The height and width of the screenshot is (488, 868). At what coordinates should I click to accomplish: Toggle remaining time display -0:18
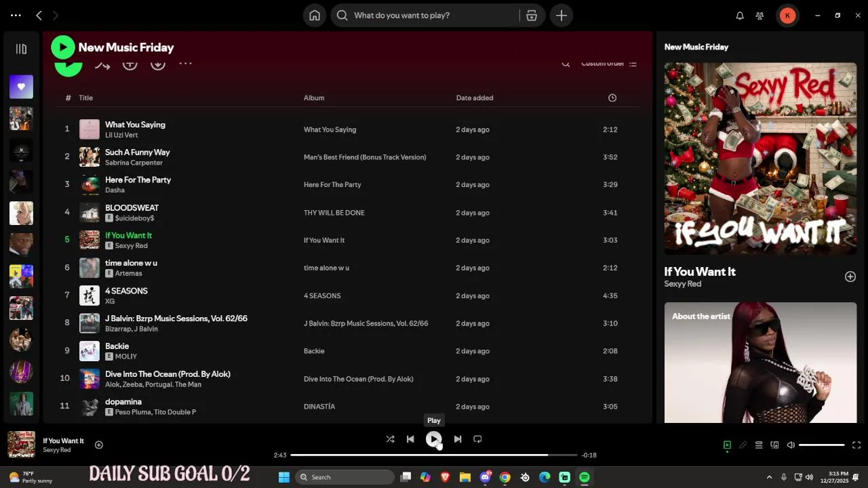[x=589, y=455]
